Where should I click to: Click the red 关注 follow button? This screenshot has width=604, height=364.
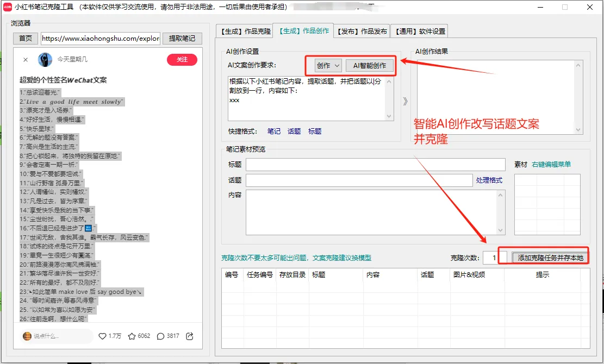(182, 60)
